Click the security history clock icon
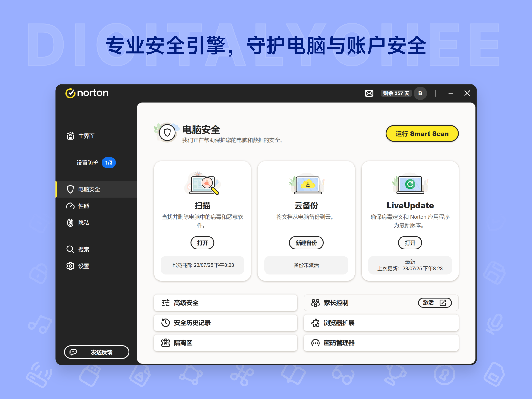 (x=165, y=323)
